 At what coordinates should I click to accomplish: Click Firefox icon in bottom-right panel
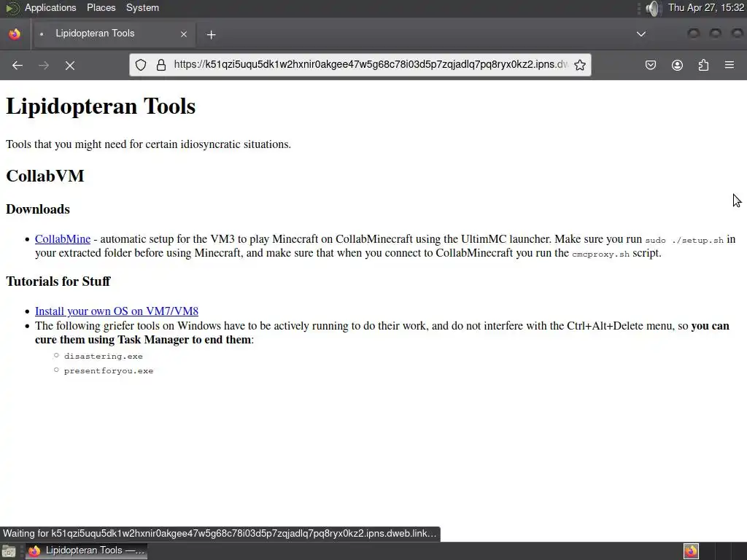[691, 551]
